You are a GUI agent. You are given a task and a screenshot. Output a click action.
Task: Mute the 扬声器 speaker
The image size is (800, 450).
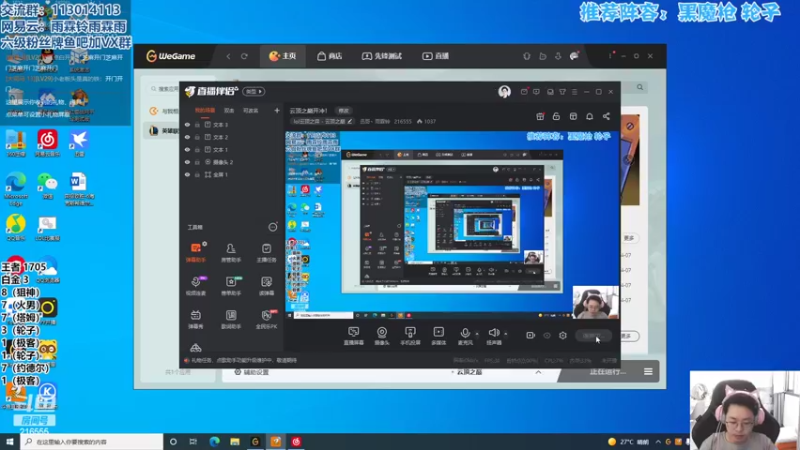(x=493, y=336)
